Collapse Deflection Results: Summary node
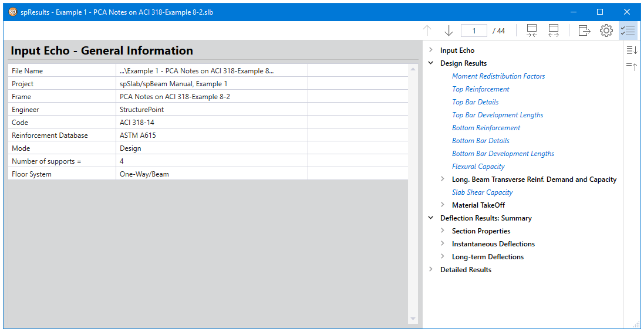This screenshot has height=332, width=644. pyautogui.click(x=431, y=218)
